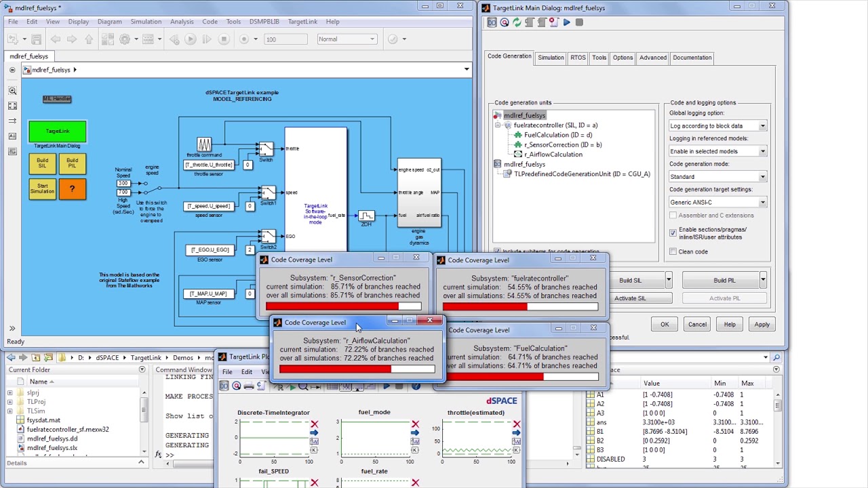Click green refresh arrows in TargetLink dialog
Image resolution: width=868 pixels, height=488 pixels.
(517, 22)
